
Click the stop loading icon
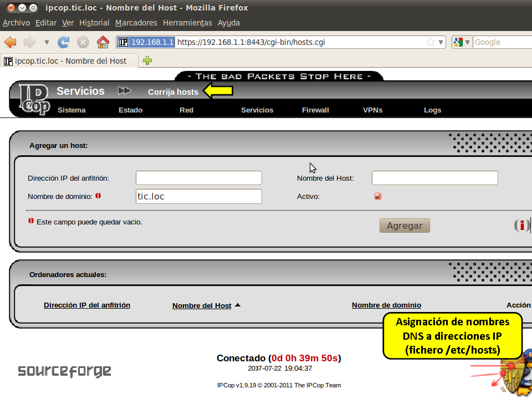[x=83, y=42]
